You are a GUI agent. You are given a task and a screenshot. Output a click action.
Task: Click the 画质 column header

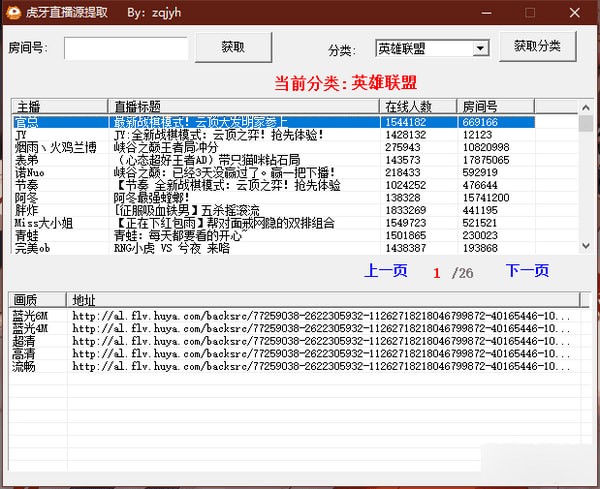click(x=38, y=300)
